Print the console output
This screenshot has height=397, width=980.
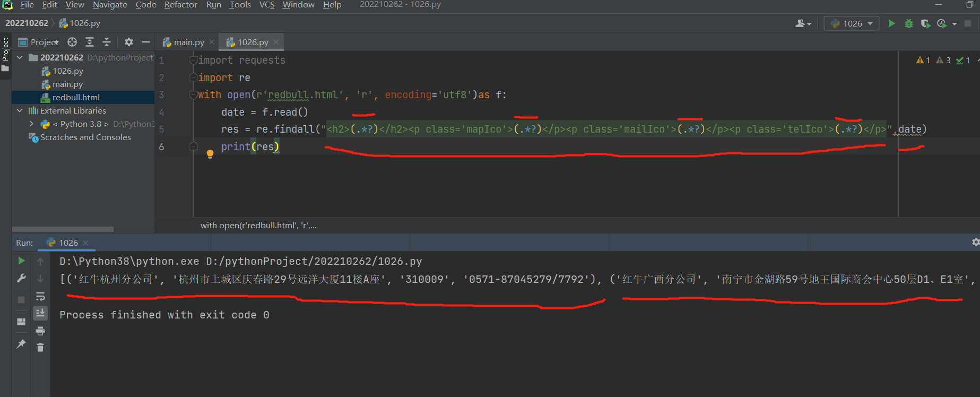tap(40, 331)
